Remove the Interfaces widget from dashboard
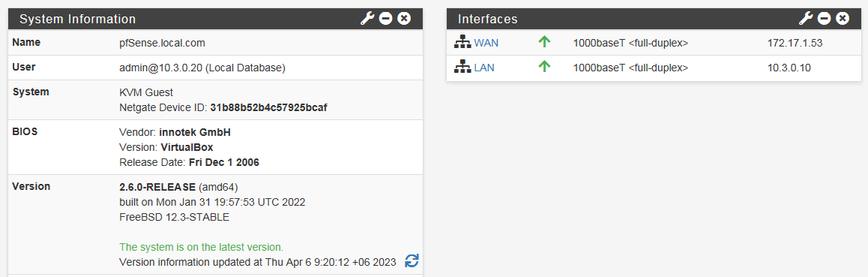 point(843,19)
